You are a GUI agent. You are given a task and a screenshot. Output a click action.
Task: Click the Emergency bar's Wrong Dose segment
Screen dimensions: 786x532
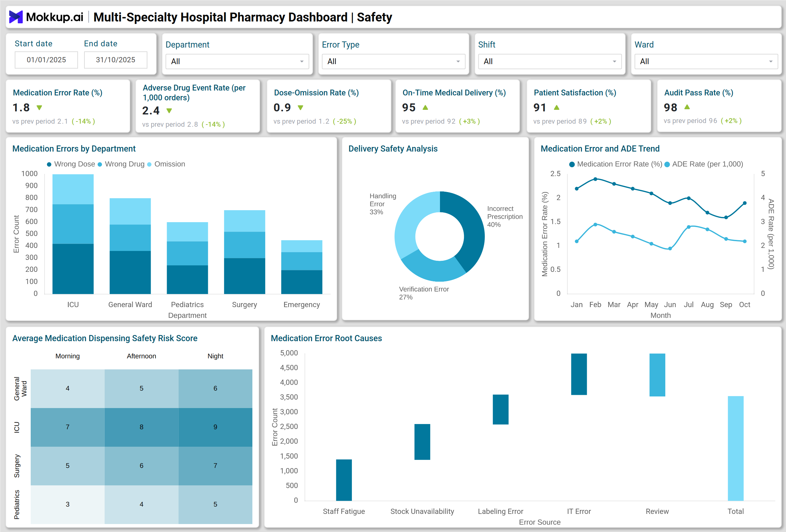tap(302, 282)
